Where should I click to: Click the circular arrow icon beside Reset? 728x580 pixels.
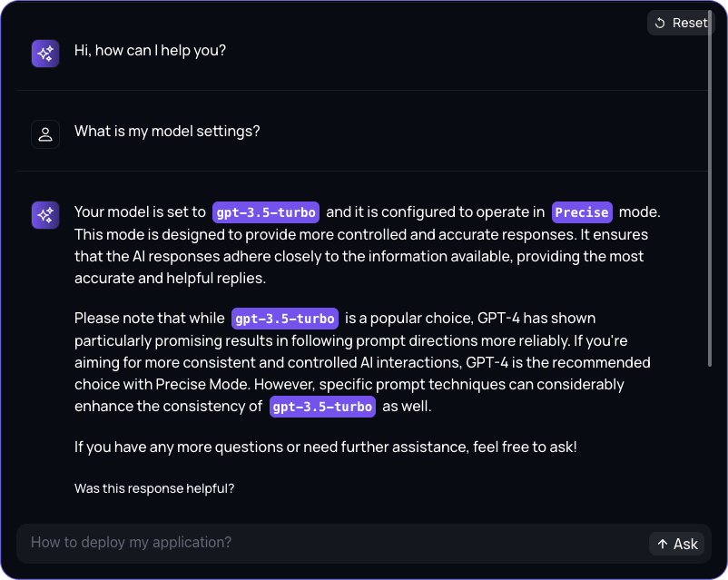[660, 23]
